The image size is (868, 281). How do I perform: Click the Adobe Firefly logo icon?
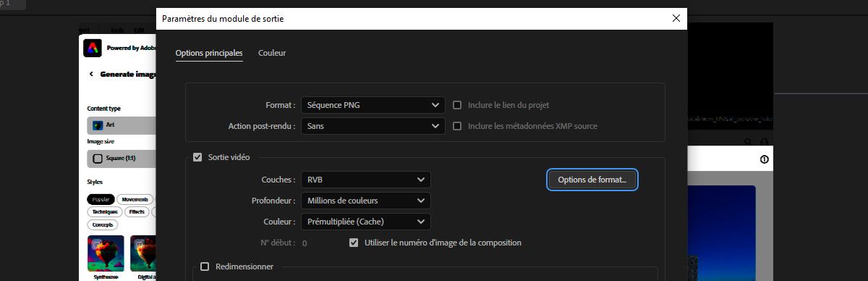tap(93, 49)
